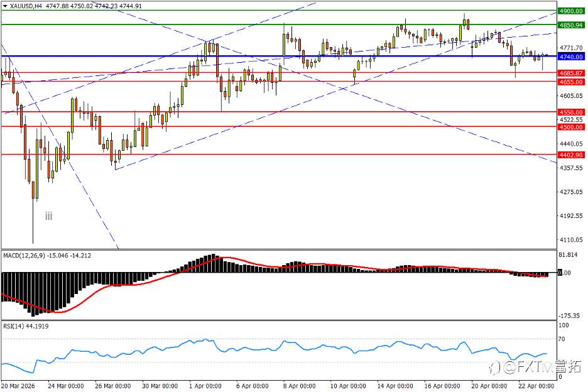Viewport: 588px width, 392px height.
Task: Click the RSI scale level 70
Action: 562,339
